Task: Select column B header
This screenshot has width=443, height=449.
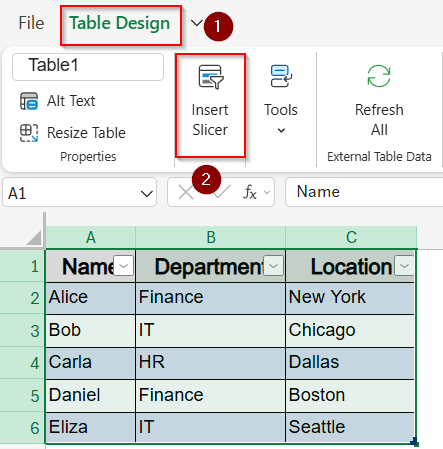Action: [211, 238]
